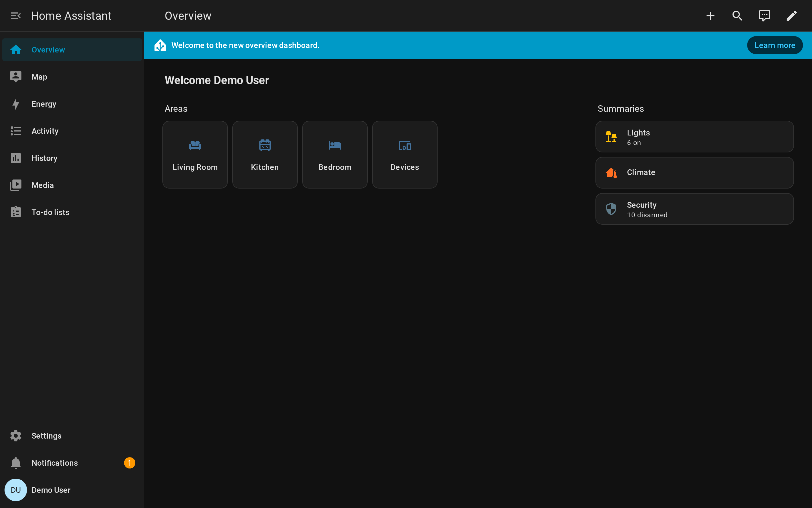Click the Summaries section heading

(x=621, y=109)
